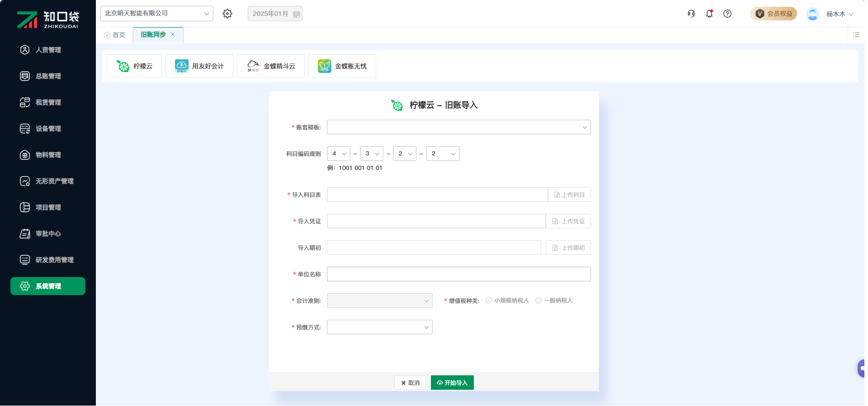The image size is (868, 406).
Task: Open the tab list icon at right
Action: click(x=856, y=35)
